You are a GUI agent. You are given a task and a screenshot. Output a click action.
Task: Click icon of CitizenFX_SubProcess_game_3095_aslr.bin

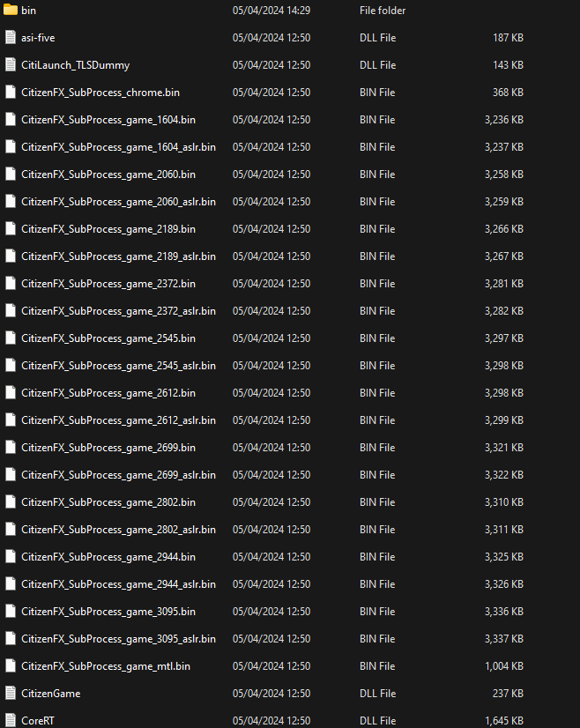point(11,638)
